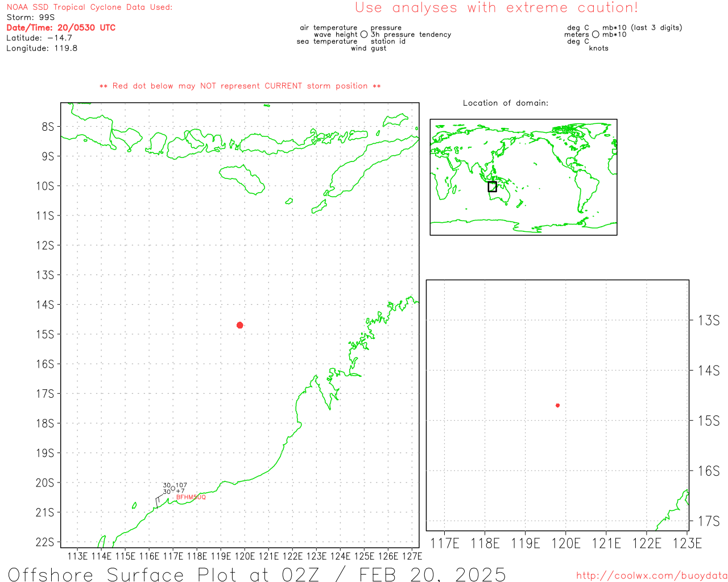Viewport: 728px width, 582px height.
Task: Click the 126E longitude label
Action: (388, 556)
